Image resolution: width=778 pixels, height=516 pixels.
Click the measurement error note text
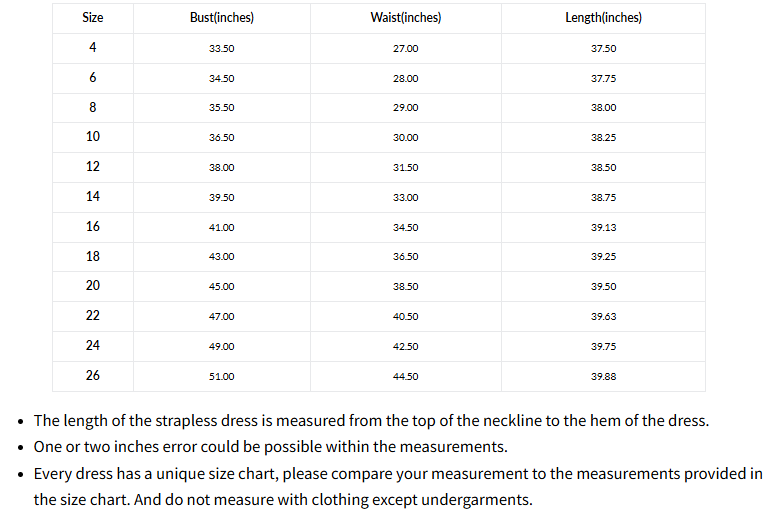[x=271, y=447]
